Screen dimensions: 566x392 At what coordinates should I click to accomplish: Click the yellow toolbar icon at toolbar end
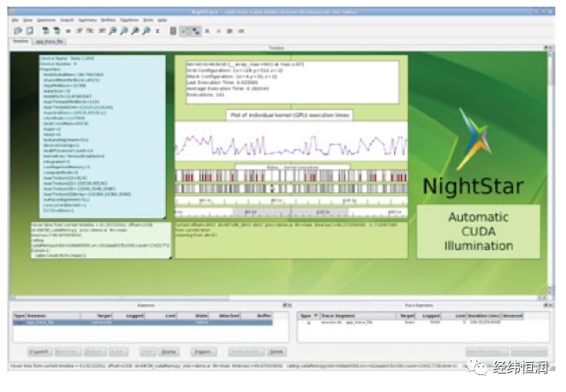tap(241, 32)
